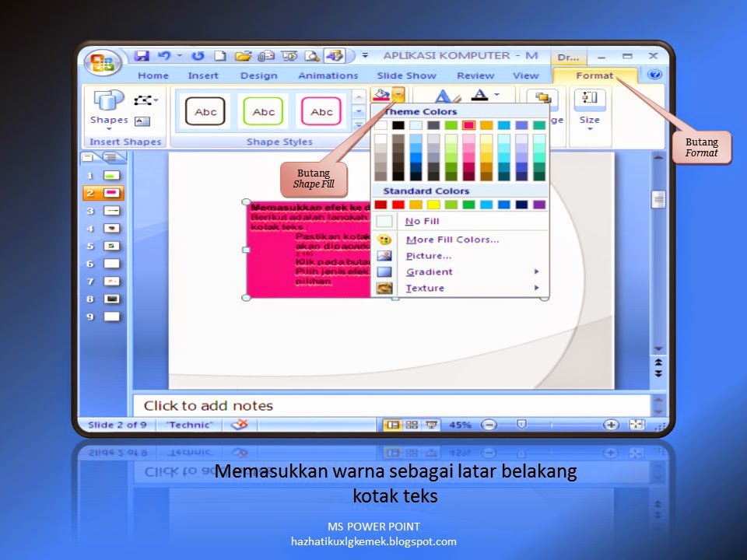Switch to Normal view in status bar

tap(392, 425)
